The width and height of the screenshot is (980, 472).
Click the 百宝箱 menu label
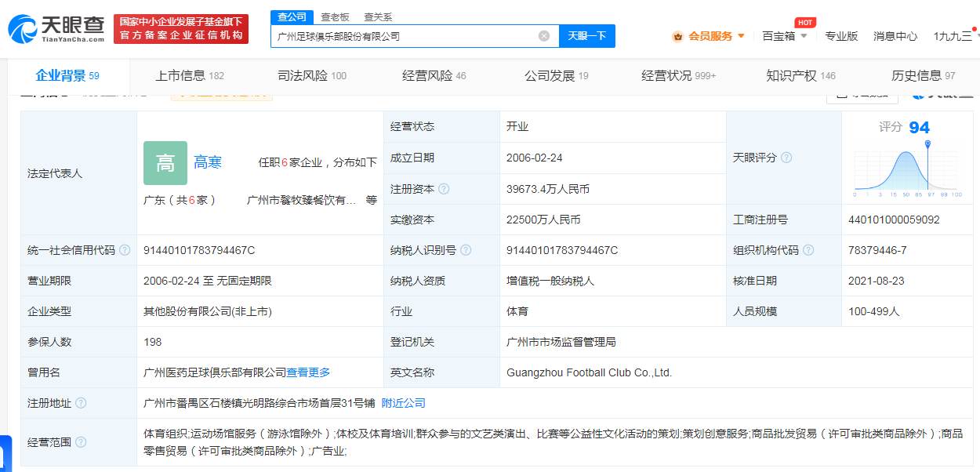click(x=779, y=36)
